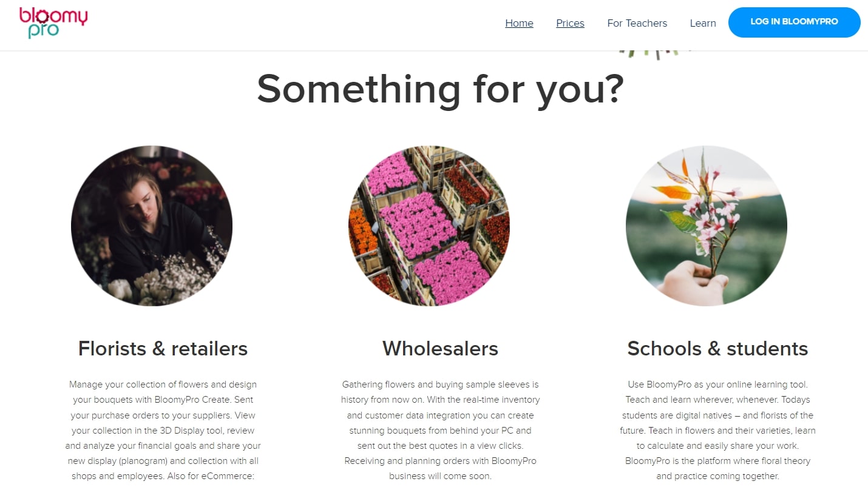Viewport: 868px width, 487px height.
Task: Click the 'bloomy' word in the logo
Action: click(53, 15)
